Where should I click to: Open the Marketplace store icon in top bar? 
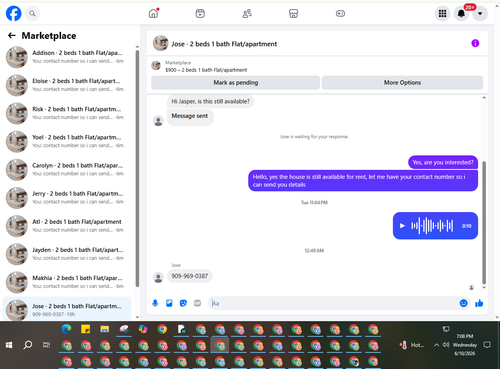293,13
